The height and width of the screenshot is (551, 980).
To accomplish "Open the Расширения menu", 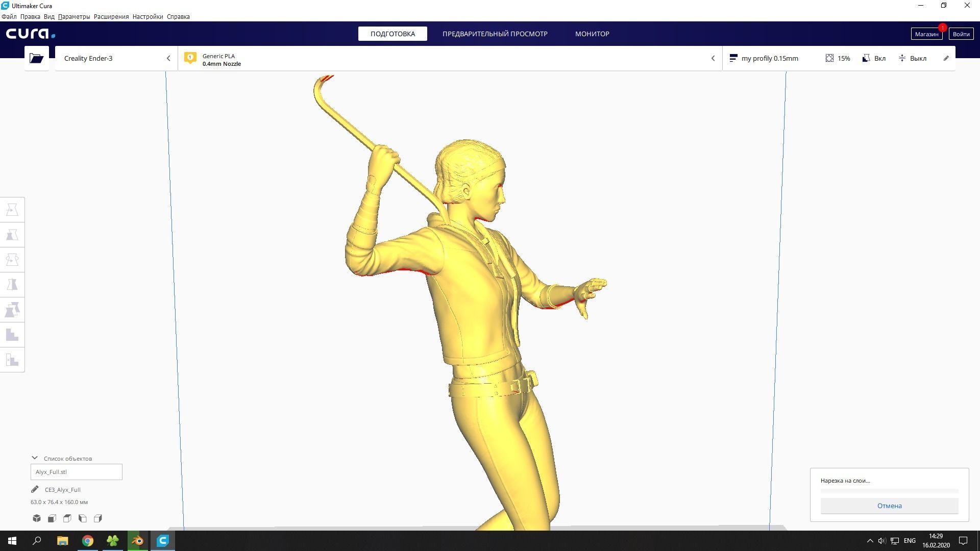I will (x=111, y=16).
